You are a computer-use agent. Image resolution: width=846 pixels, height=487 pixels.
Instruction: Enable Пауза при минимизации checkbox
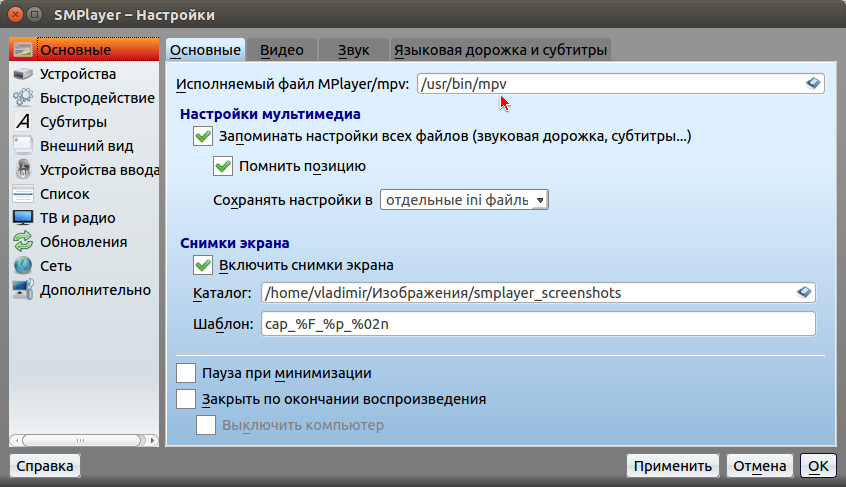pyautogui.click(x=186, y=373)
